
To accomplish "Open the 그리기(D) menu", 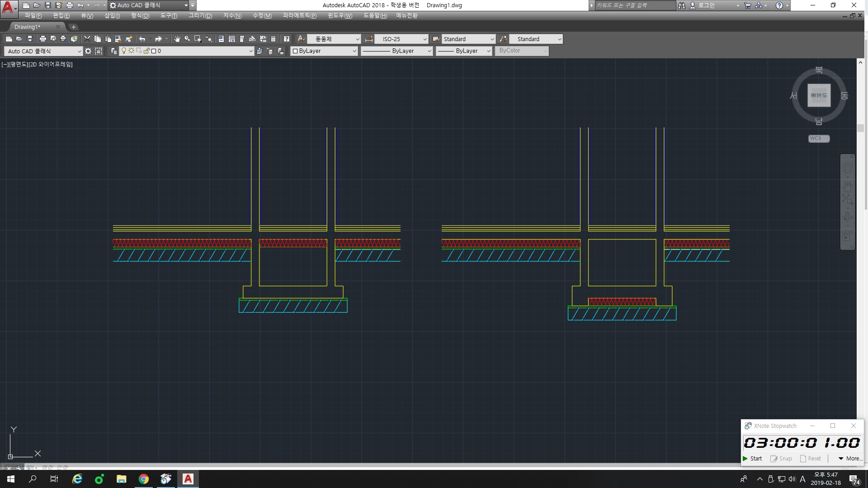I will point(200,16).
